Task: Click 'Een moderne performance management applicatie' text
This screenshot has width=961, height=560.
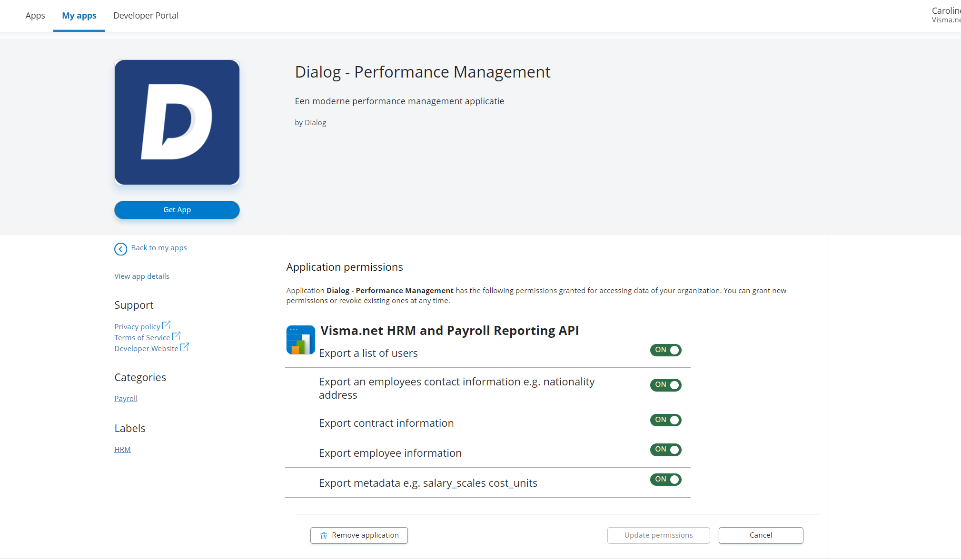Action: (x=399, y=101)
